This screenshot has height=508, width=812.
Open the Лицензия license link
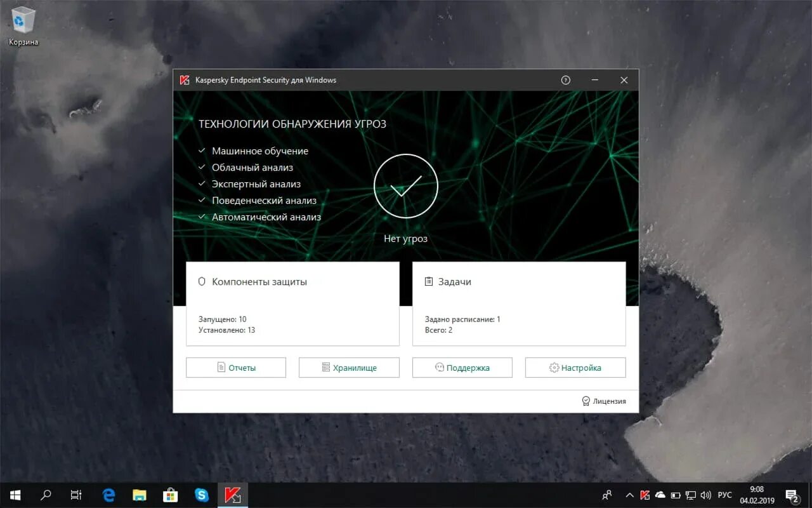tap(604, 401)
